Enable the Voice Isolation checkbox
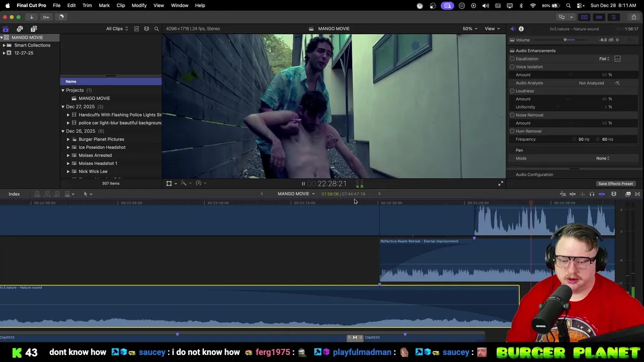 click(x=512, y=67)
